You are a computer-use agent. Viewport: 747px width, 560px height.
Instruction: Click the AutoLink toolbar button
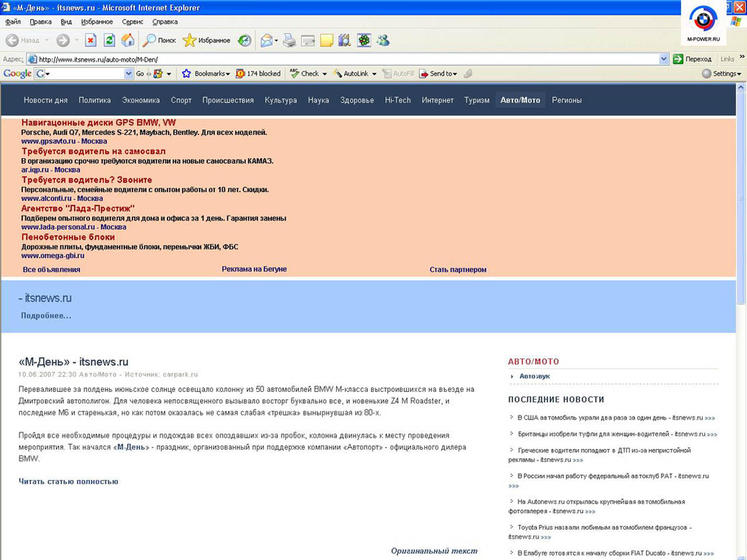350,73
